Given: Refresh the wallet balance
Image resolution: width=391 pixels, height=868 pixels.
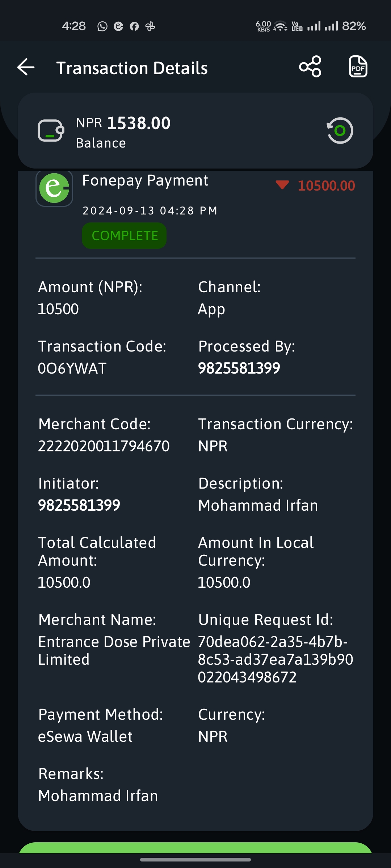Looking at the screenshot, I should click(340, 131).
